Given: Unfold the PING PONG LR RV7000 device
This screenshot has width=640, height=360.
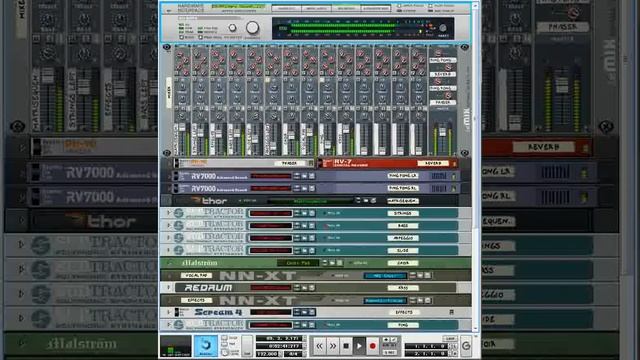Looking at the screenshot, I should click(169, 176).
